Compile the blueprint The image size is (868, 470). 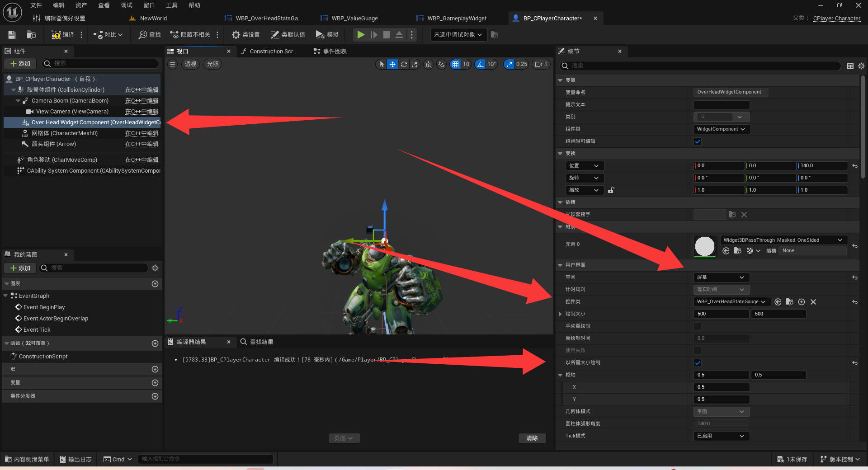63,35
